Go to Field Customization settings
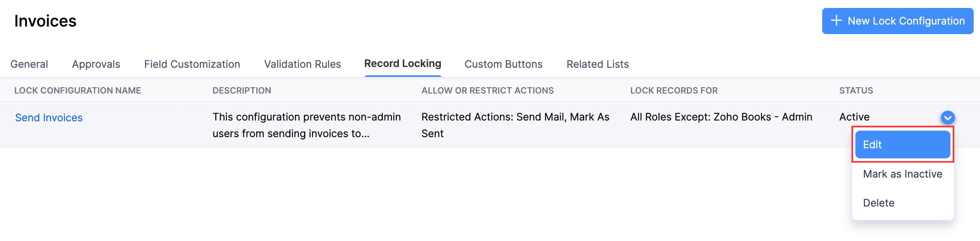 tap(193, 64)
